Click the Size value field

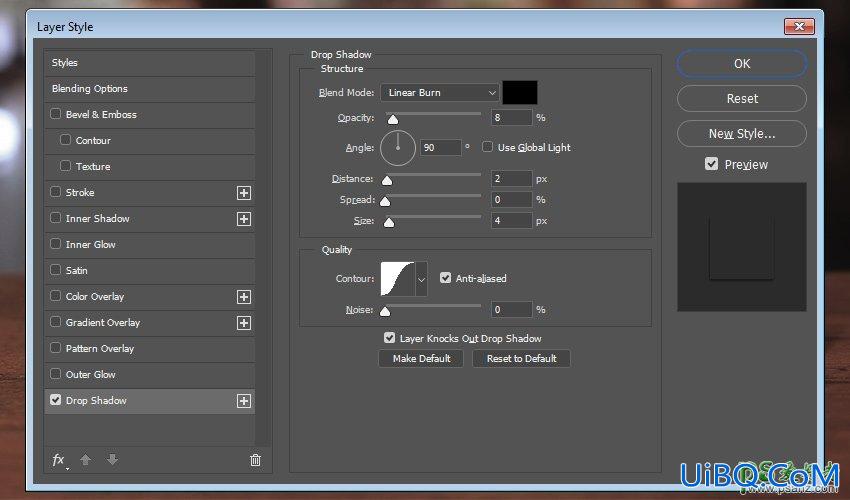pos(511,221)
